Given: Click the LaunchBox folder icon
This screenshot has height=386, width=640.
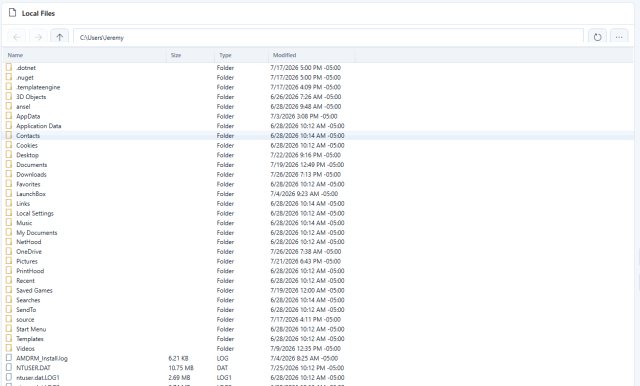Looking at the screenshot, I should pyautogui.click(x=9, y=193).
